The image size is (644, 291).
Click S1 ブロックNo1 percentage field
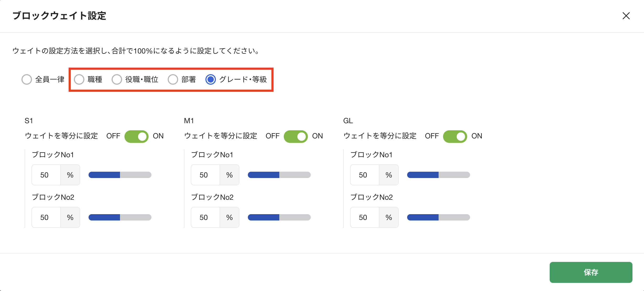tap(46, 175)
